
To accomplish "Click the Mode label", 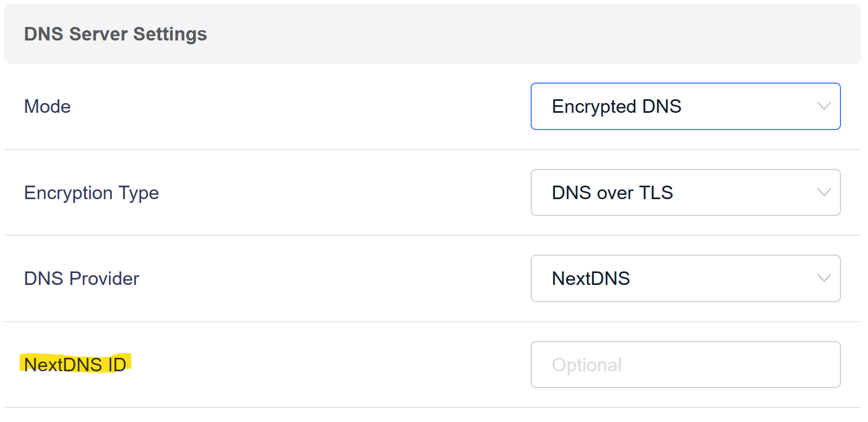I will pos(48,107).
